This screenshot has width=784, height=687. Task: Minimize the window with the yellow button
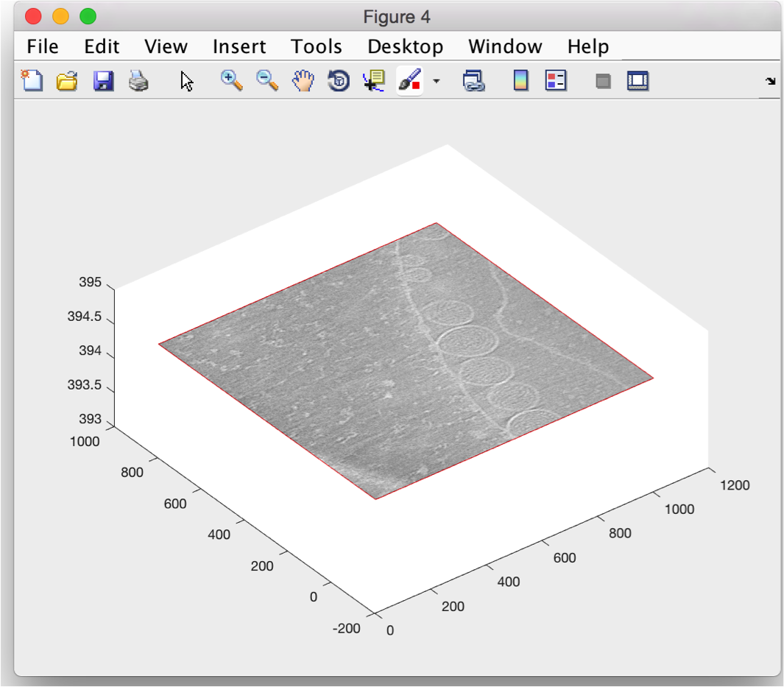click(60, 16)
